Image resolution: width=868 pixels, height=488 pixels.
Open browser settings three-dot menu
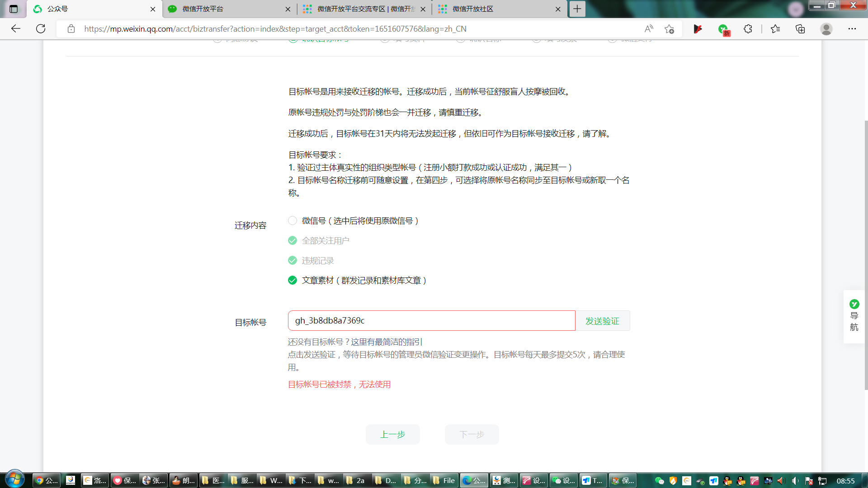click(x=852, y=29)
